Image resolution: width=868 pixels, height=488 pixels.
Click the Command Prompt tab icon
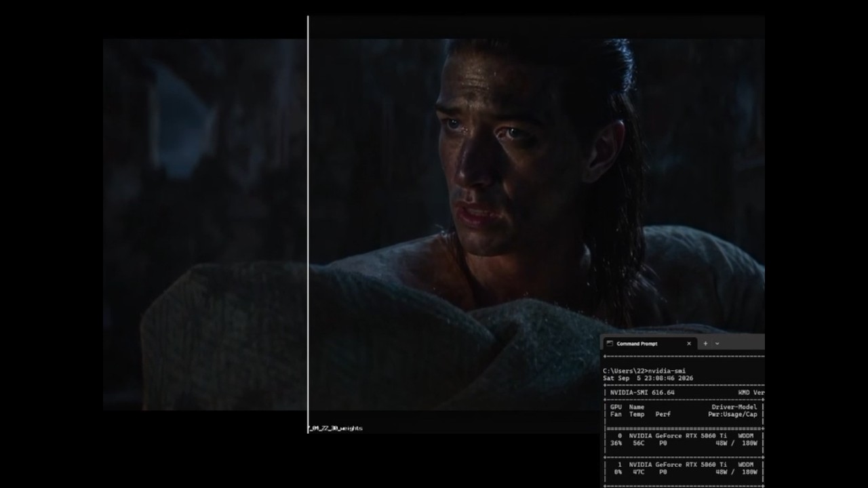pyautogui.click(x=609, y=344)
